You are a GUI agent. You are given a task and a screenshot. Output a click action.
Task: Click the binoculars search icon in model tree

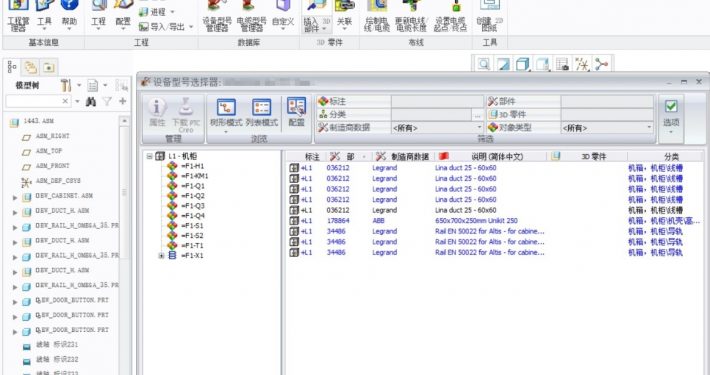click(91, 101)
